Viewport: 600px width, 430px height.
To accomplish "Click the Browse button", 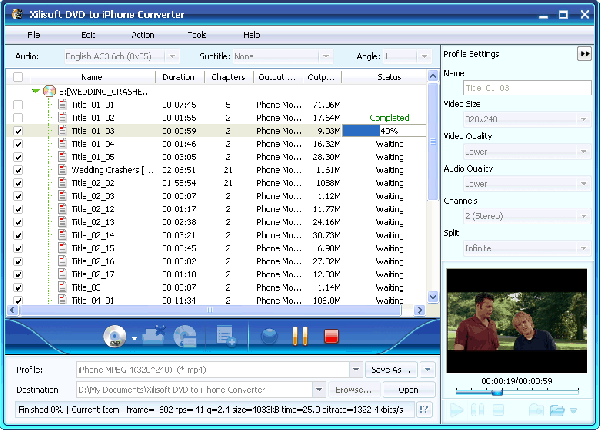I will click(352, 389).
